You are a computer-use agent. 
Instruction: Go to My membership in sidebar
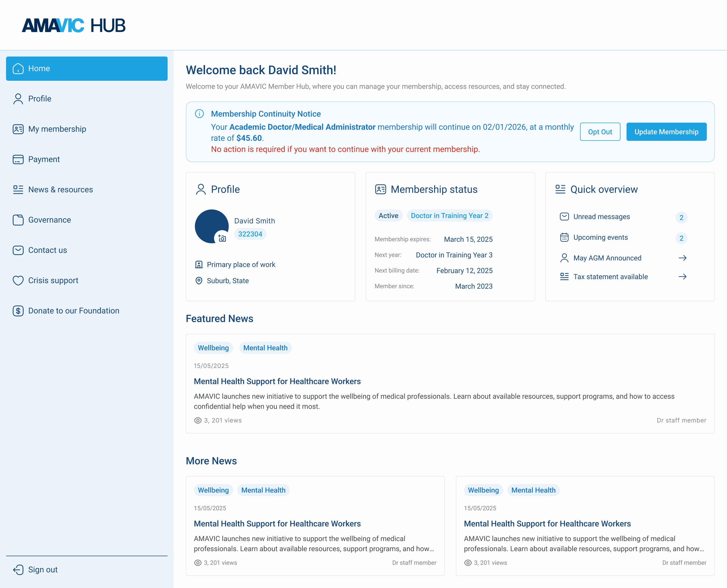tap(57, 129)
